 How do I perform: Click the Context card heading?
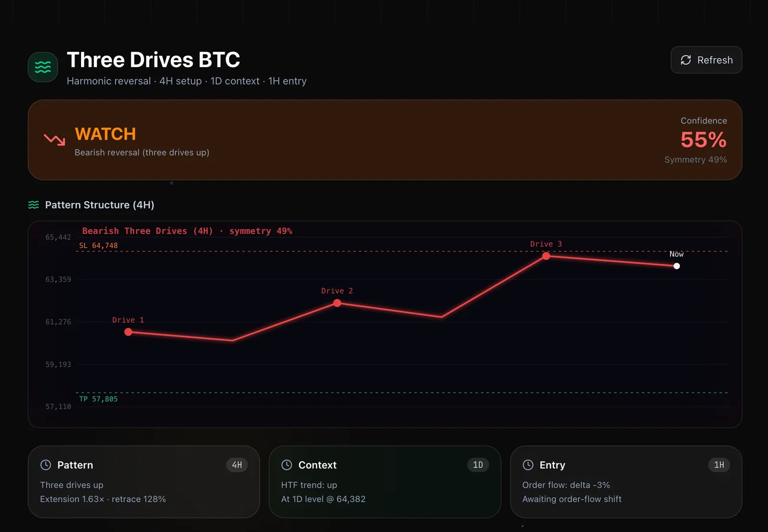tap(317, 465)
